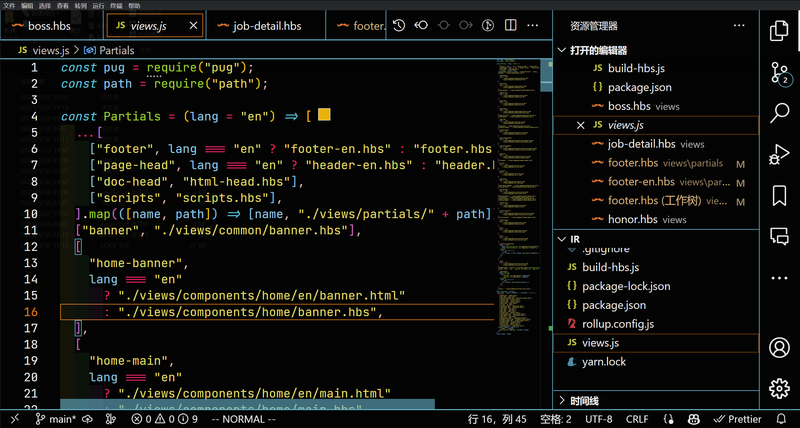Image resolution: width=800 pixels, height=428 pixels.
Task: Split the editor to the right
Action: click(x=510, y=26)
